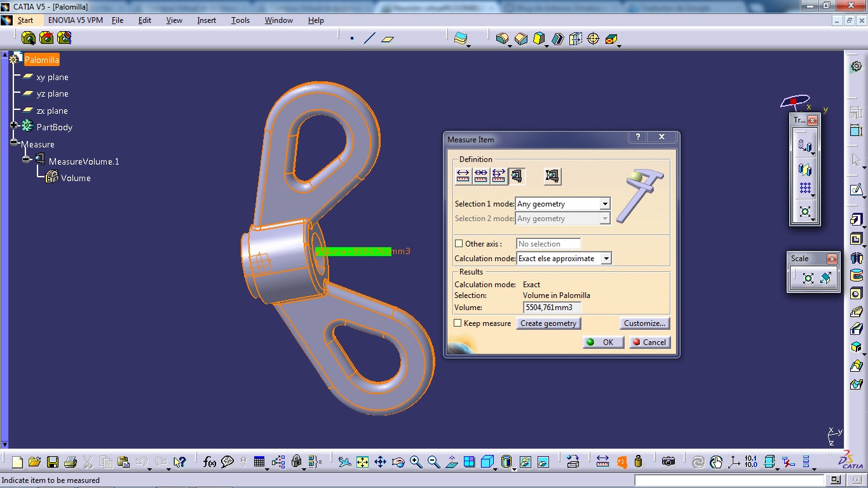
Task: Expand the PartBody tree node
Action: (14, 125)
